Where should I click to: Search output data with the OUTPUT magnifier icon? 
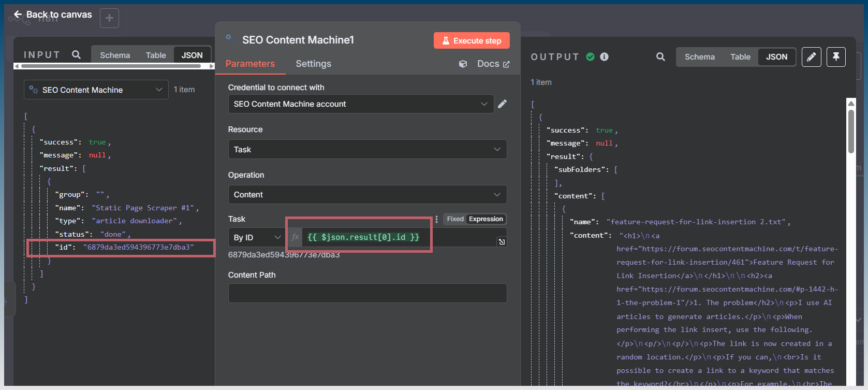(x=660, y=57)
